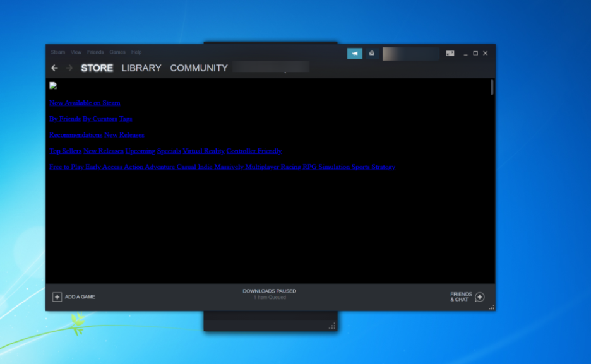
Task: Minimize the Steam window
Action: click(466, 54)
